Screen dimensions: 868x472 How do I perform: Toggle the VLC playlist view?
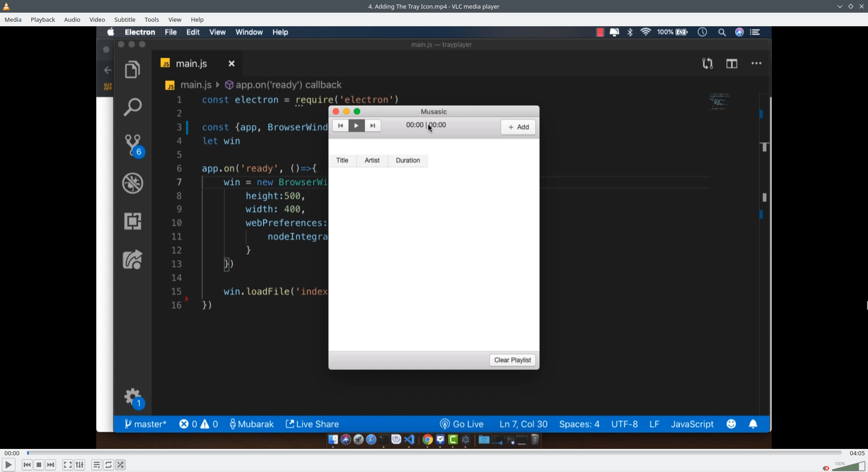[97, 465]
